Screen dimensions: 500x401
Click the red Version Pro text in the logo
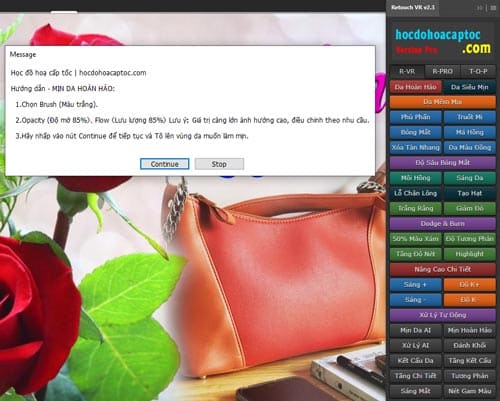point(417,50)
